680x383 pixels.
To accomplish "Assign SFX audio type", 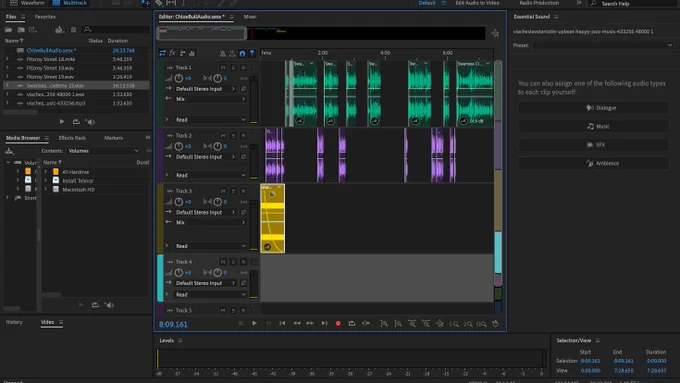I will click(x=593, y=145).
